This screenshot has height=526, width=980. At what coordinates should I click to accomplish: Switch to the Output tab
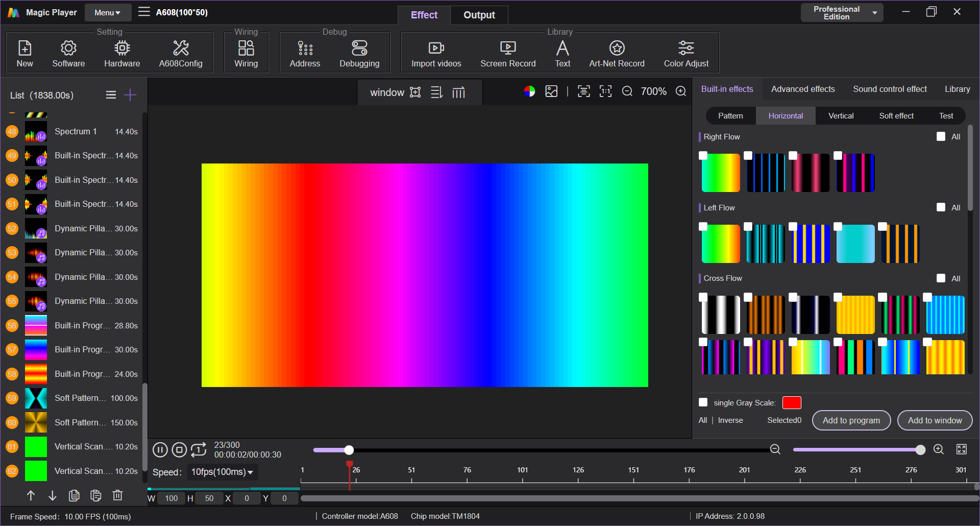[x=479, y=15]
